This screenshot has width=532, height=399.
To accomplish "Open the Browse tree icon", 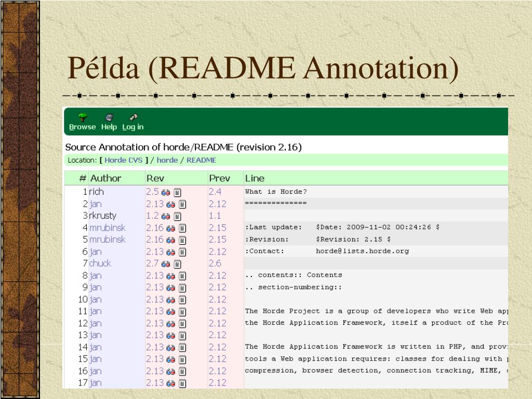I will [x=83, y=117].
